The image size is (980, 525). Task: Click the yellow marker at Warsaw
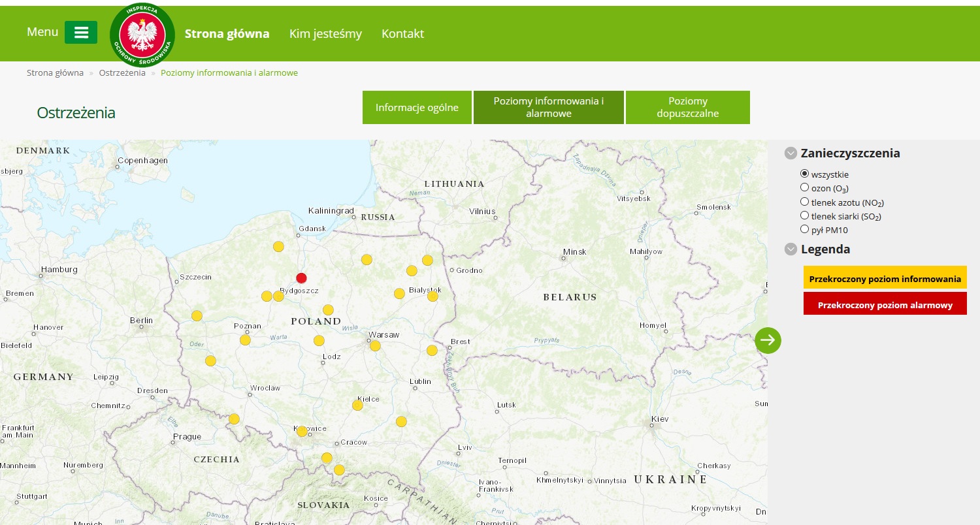click(x=375, y=346)
